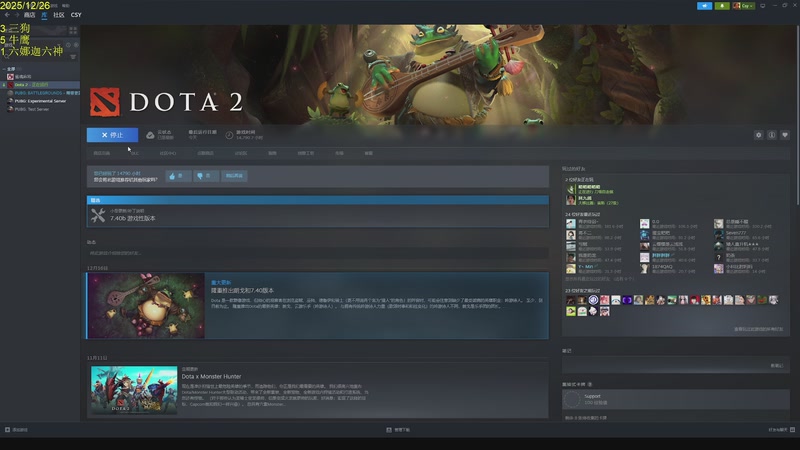The height and width of the screenshot is (450, 800).
Task: Select PUBG: Test Server in game list
Action: (40, 109)
